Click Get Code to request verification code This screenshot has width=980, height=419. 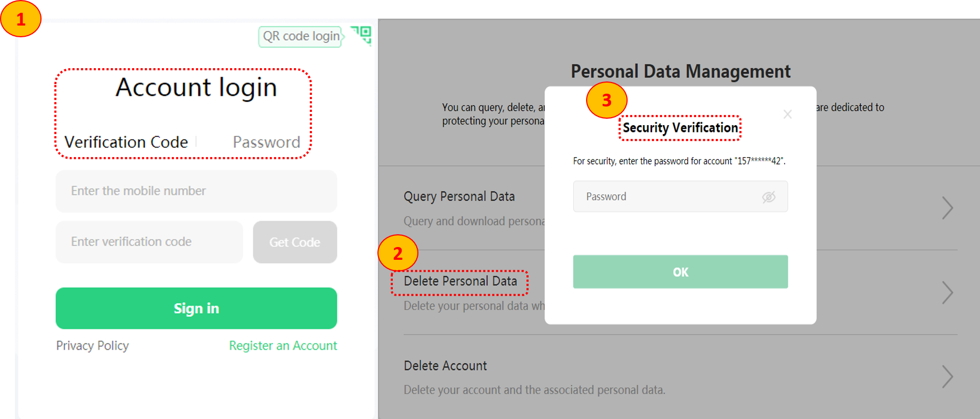coord(294,242)
